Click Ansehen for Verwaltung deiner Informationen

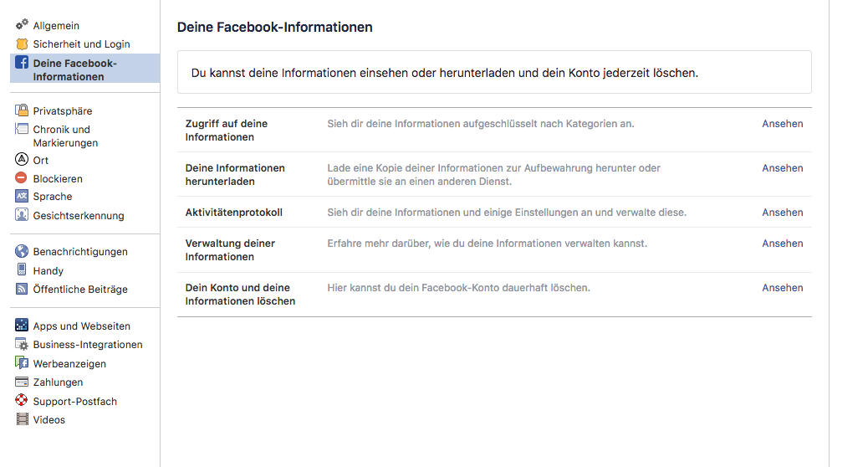coord(782,243)
